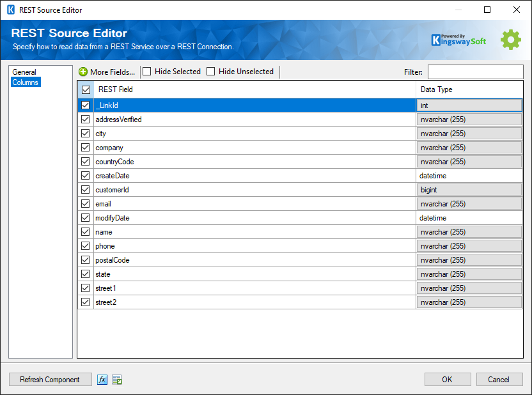
Task: Change the customerId data type value
Action: coord(469,189)
